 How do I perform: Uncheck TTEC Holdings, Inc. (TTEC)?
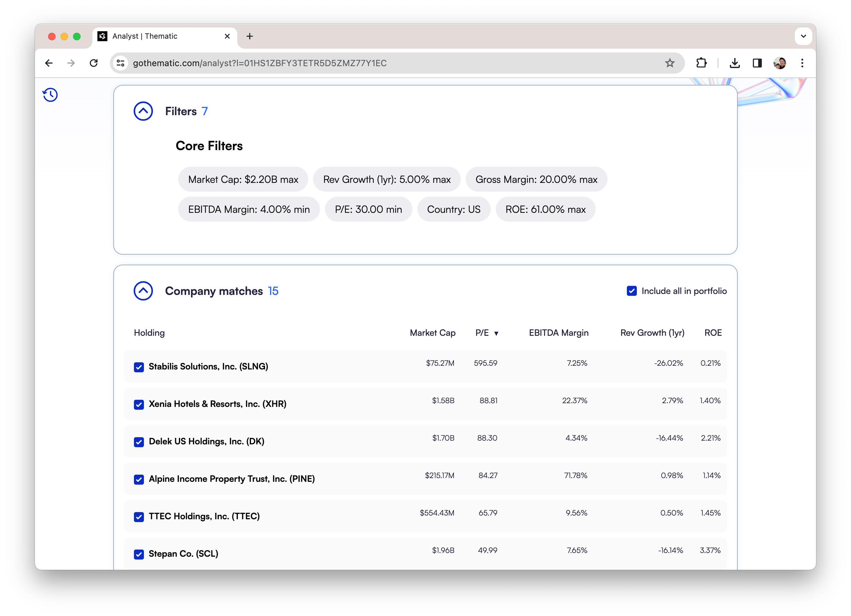click(139, 517)
